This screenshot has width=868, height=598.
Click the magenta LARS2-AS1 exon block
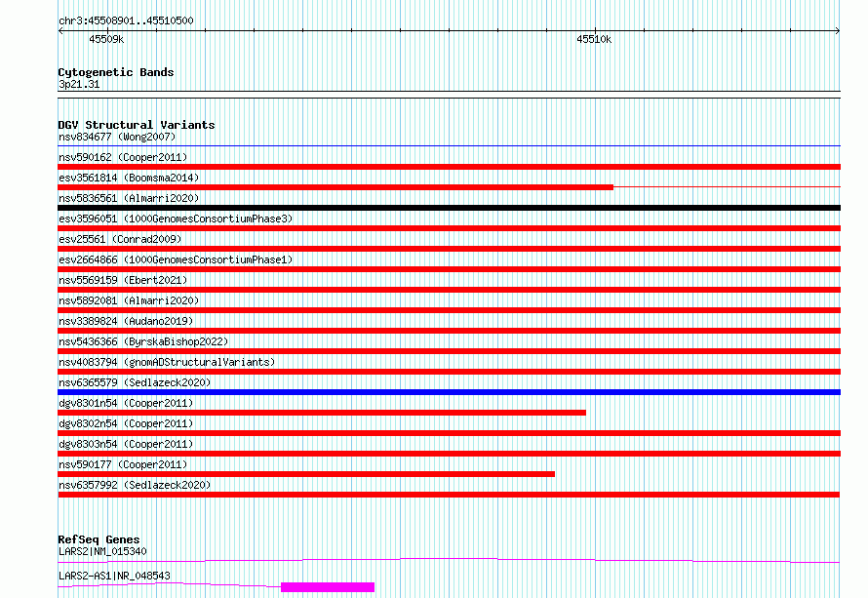(x=328, y=587)
